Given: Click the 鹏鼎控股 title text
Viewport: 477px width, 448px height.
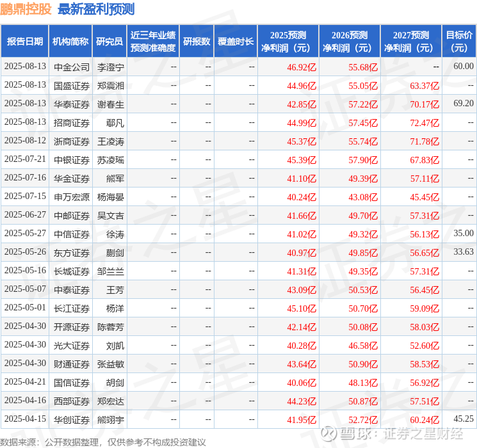Looking at the screenshot, I should [26, 9].
